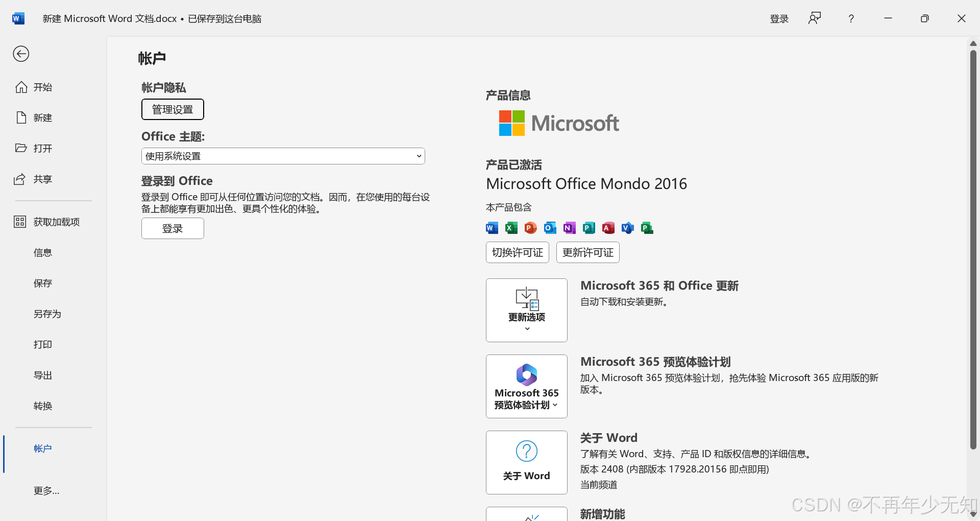Click the 新建 page icon in sidebar
Image resolution: width=980 pixels, height=521 pixels.
21,117
